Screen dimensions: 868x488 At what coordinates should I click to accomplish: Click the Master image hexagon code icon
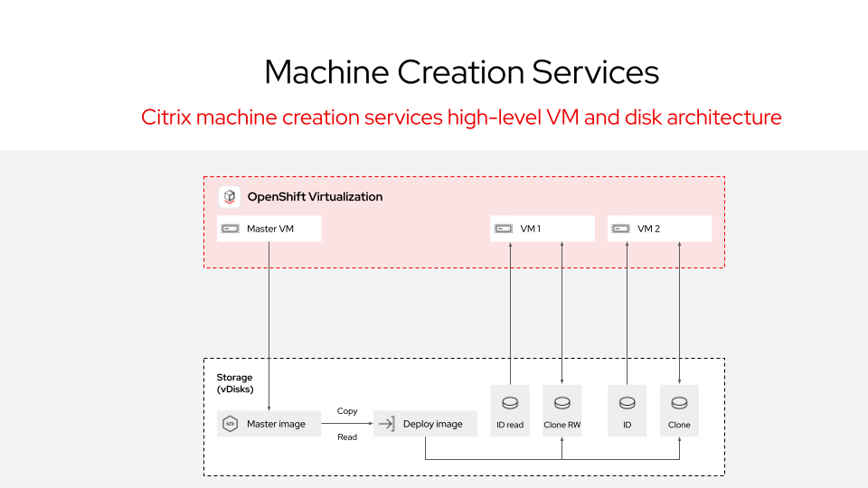230,424
